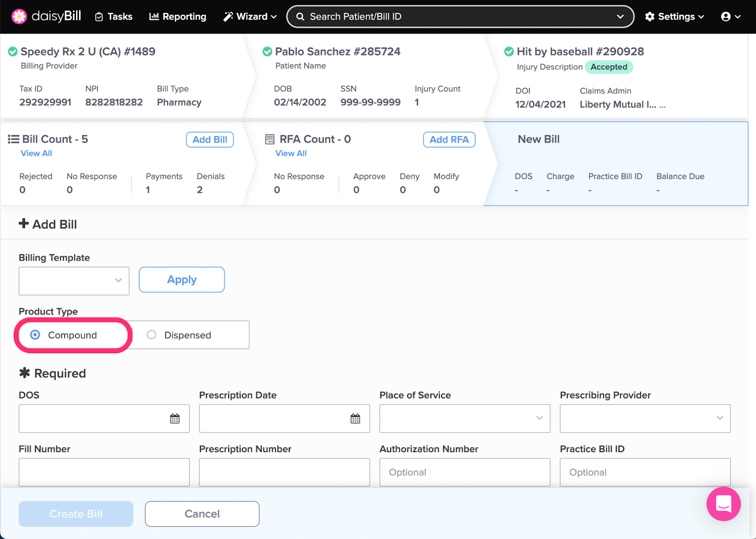Image resolution: width=756 pixels, height=539 pixels.
Task: Click the plus icon beside Add Bill heading
Action: [x=24, y=224]
